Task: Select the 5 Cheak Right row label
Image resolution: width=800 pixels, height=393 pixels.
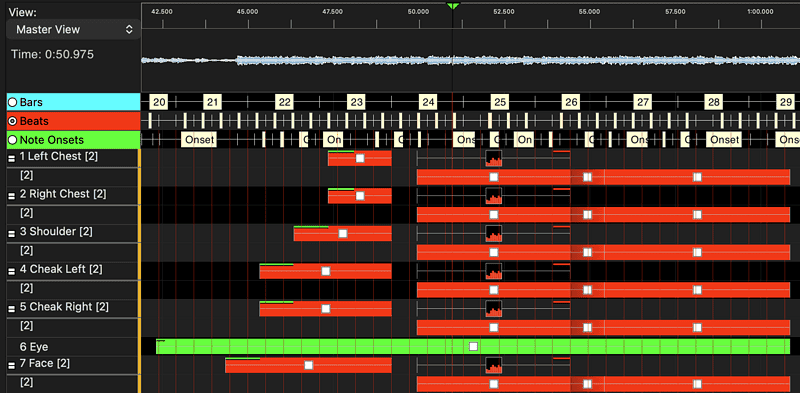Action: (x=64, y=307)
